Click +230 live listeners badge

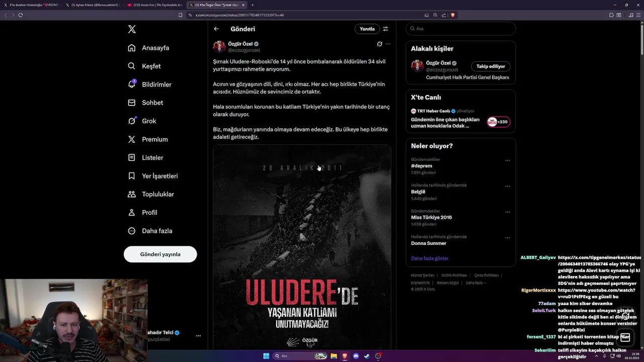(498, 122)
